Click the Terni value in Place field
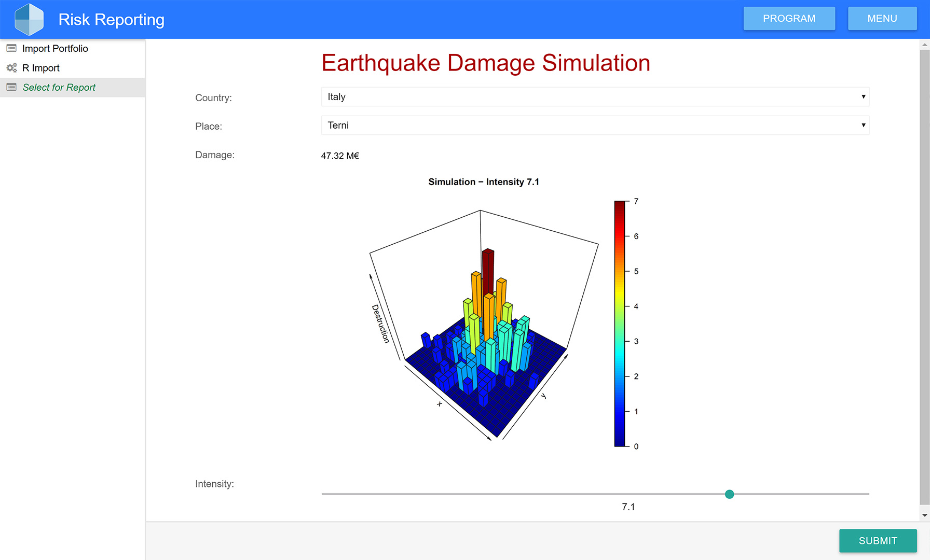The height and width of the screenshot is (560, 930). 338,125
